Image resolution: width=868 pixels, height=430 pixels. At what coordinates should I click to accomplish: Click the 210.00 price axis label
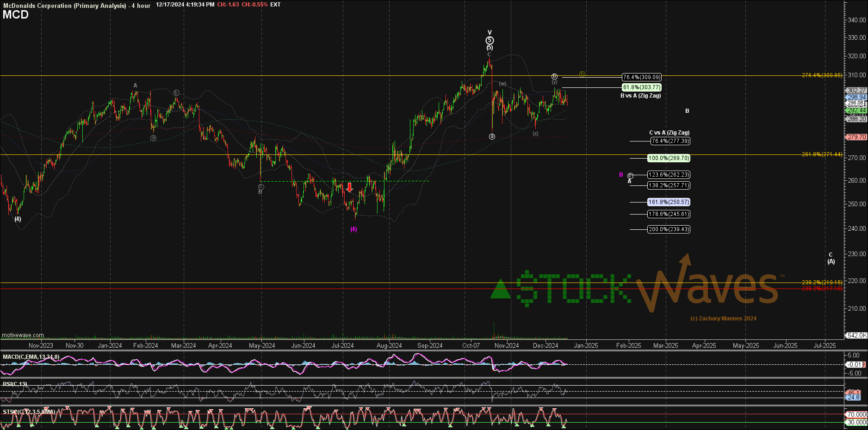(x=857, y=308)
